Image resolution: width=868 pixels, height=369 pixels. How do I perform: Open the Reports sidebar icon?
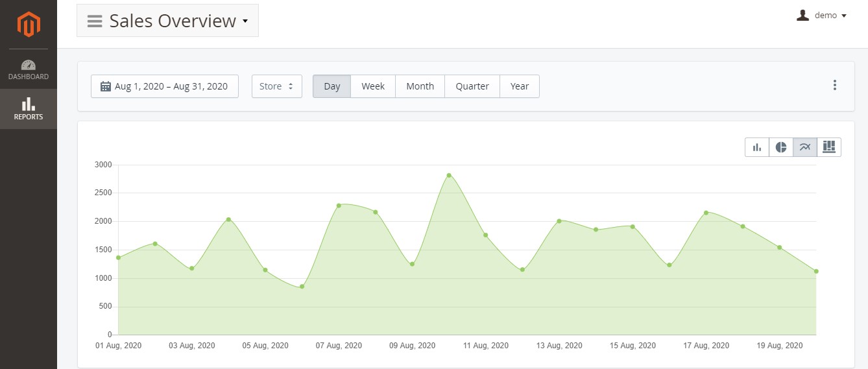coord(29,109)
